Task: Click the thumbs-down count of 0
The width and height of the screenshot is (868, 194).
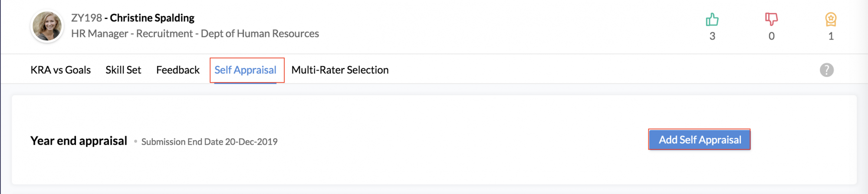Action: (771, 37)
